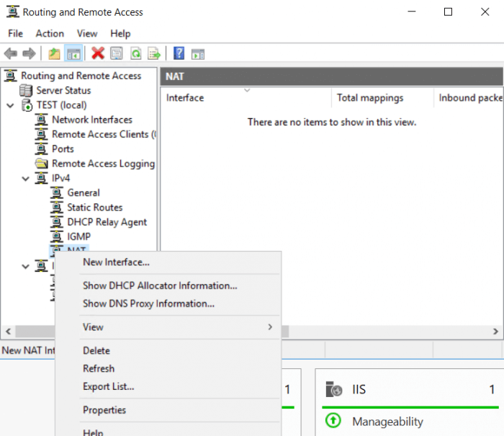Click the Back arrow in the toolbar
This screenshot has width=504, height=436.
11,53
